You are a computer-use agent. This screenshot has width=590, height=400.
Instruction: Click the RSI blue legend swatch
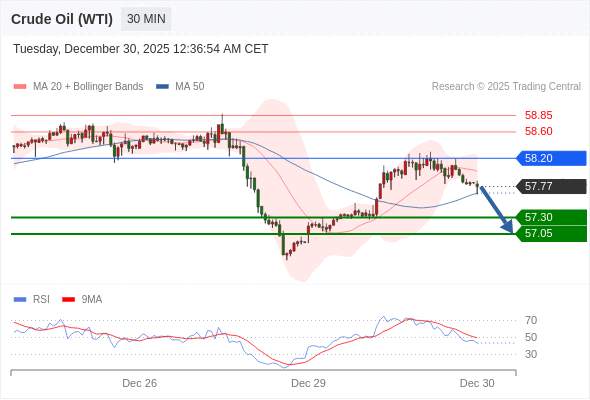[x=20, y=300]
